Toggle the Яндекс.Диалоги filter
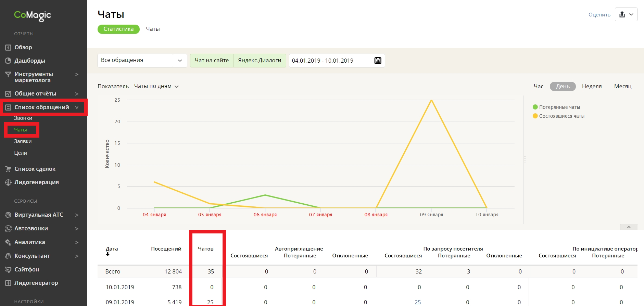The image size is (644, 306). point(260,61)
